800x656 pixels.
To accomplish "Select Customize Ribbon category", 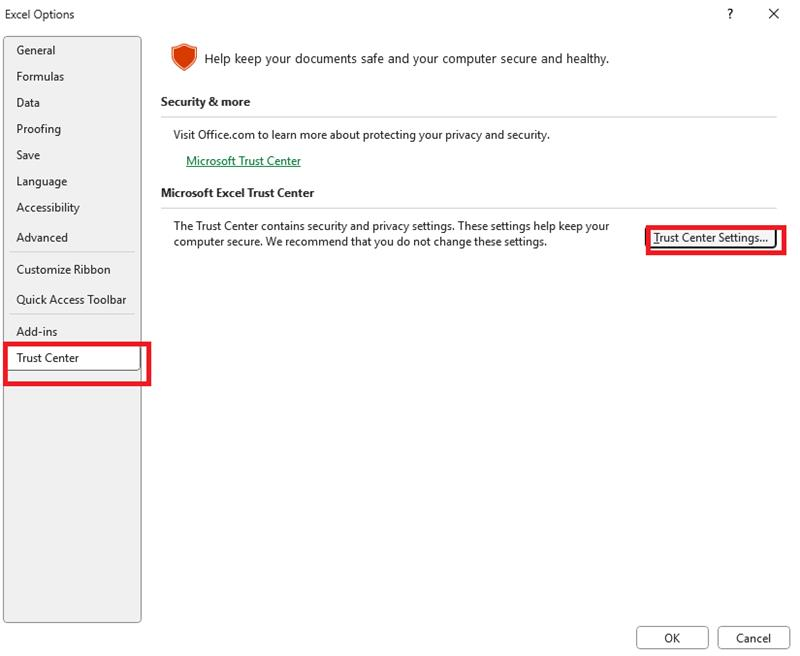I will tap(72, 269).
